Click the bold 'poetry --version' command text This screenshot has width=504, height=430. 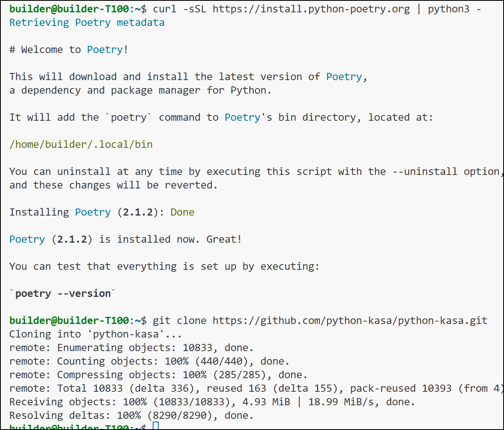(63, 293)
